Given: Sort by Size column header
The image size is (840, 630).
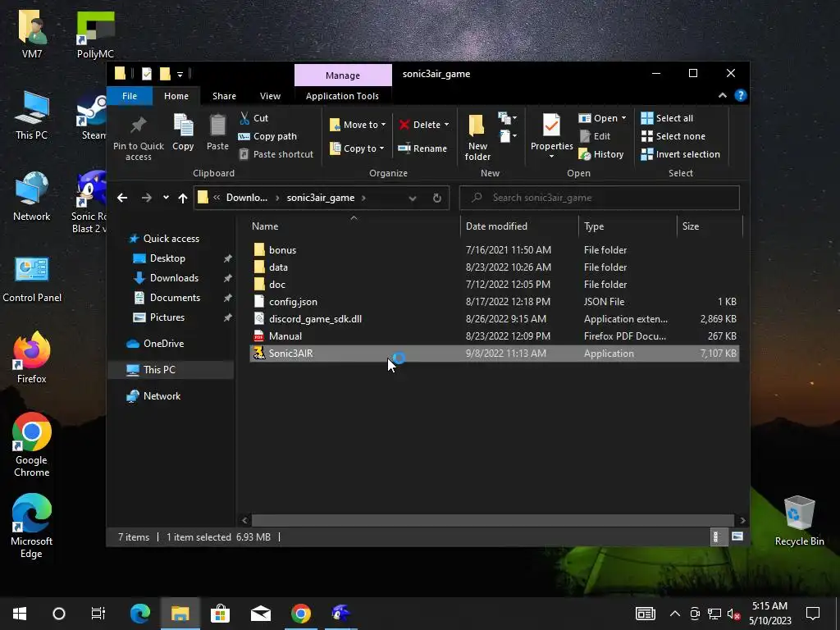Looking at the screenshot, I should click(x=710, y=226).
